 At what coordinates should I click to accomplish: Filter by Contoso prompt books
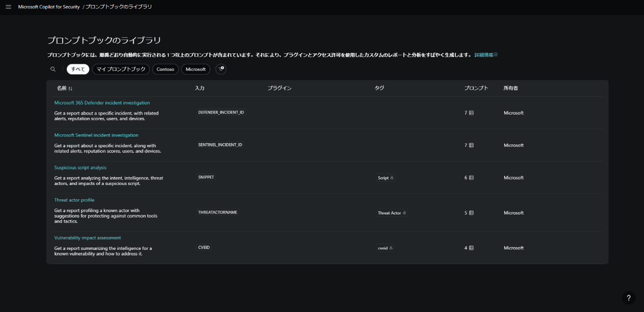(x=166, y=69)
